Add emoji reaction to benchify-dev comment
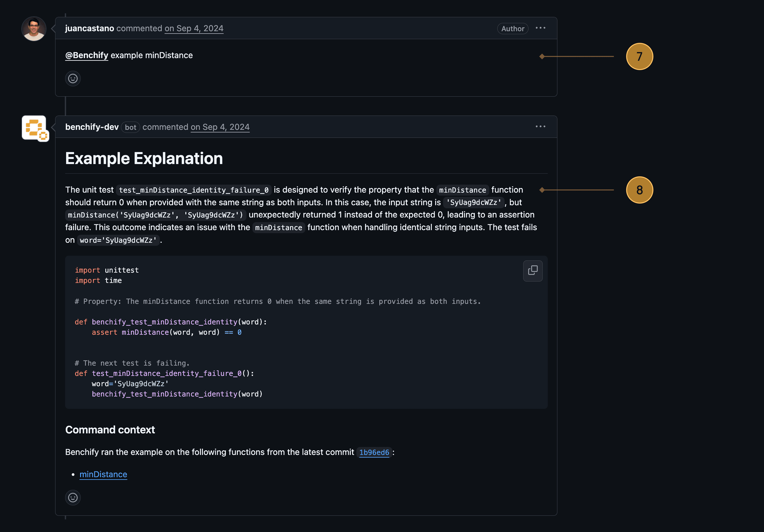This screenshot has height=532, width=764. [x=73, y=497]
